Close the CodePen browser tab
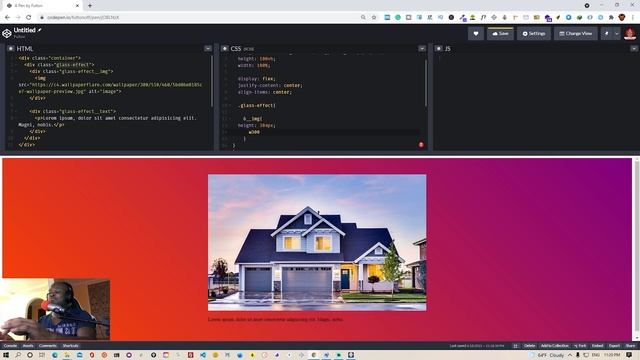The width and height of the screenshot is (640, 360). pos(77,6)
